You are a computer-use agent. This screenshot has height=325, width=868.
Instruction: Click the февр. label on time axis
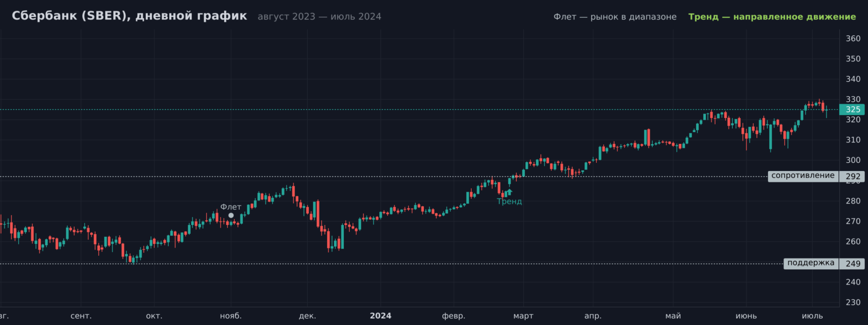(x=454, y=316)
